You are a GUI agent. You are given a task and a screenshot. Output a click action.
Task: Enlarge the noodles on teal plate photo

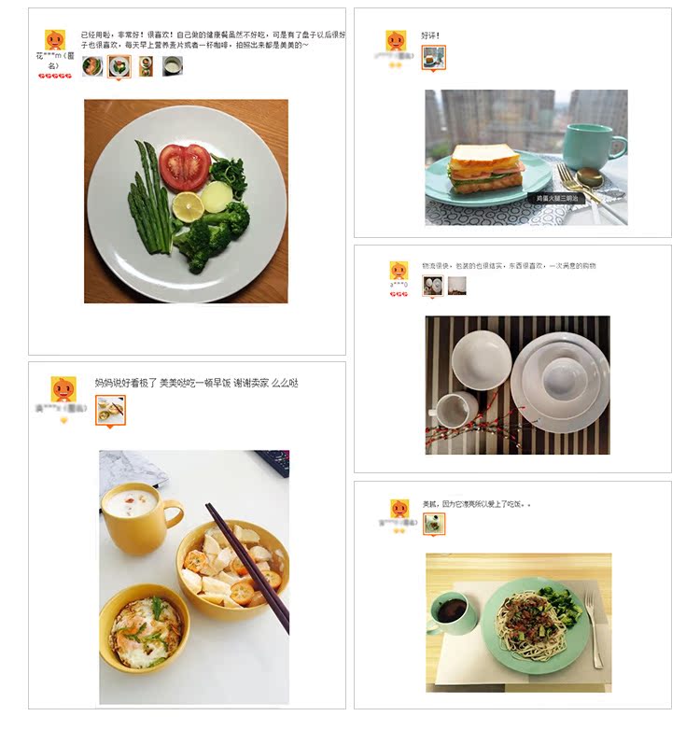[519, 623]
